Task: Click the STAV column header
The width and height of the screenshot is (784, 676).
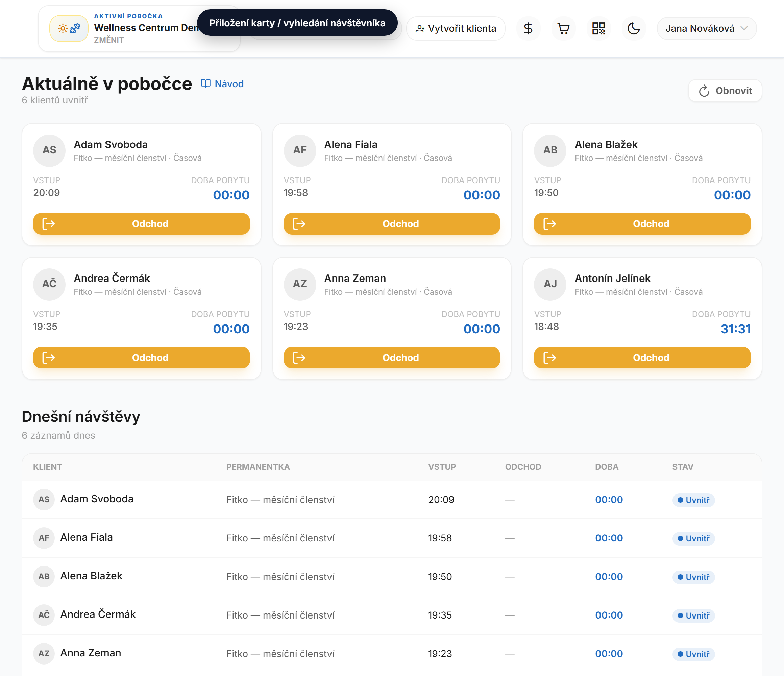Action: point(683,467)
